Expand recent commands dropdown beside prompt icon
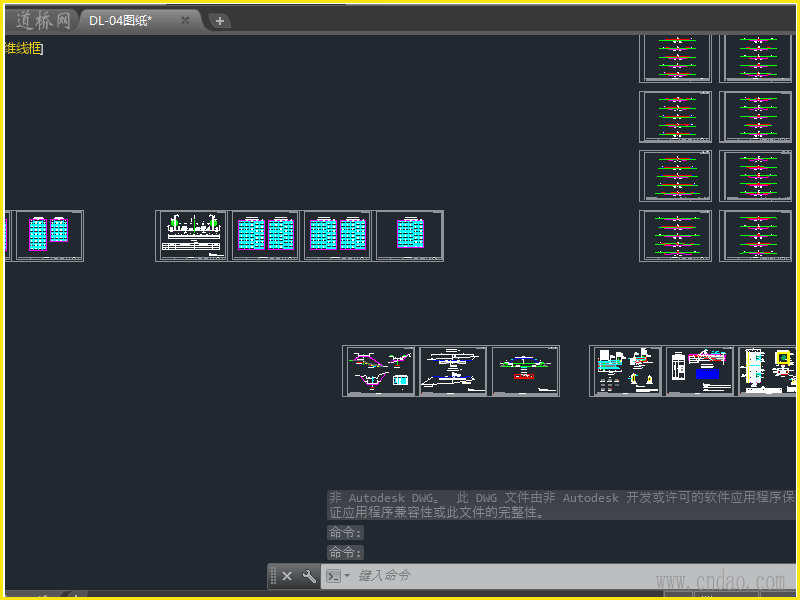This screenshot has height=600, width=800. point(347,576)
